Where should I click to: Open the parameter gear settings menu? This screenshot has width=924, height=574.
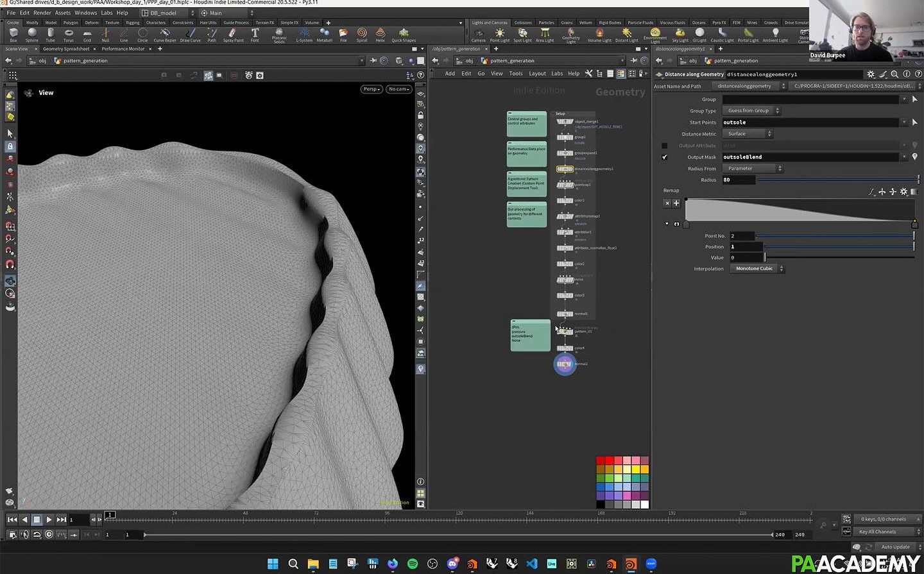click(x=870, y=74)
